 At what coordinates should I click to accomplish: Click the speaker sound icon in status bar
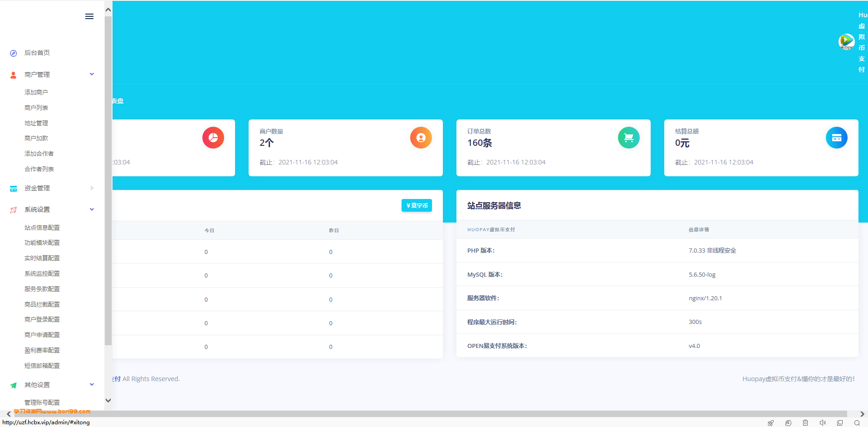823,423
